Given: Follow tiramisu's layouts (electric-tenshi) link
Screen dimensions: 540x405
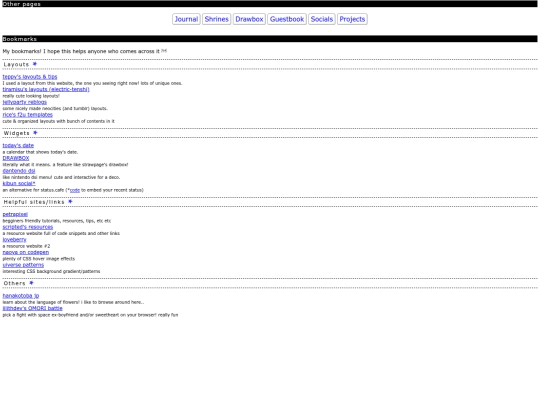Looking at the screenshot, I should [46, 90].
